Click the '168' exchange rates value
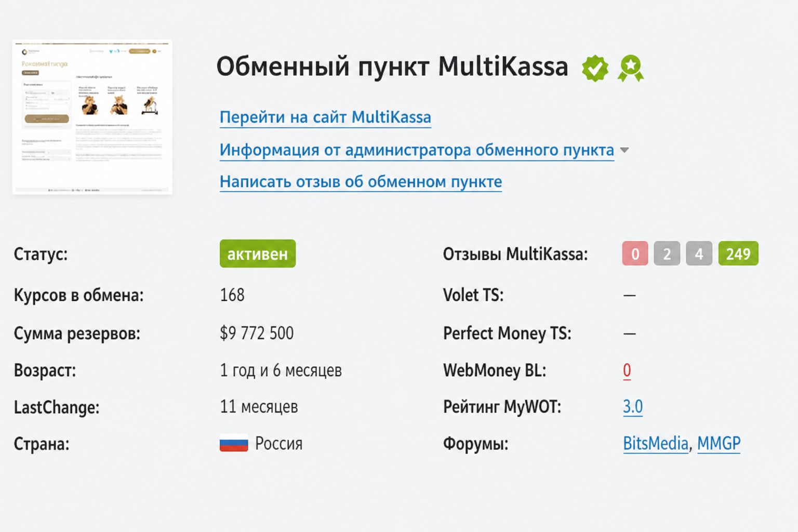Viewport: 798px width, 532px height. [232, 295]
